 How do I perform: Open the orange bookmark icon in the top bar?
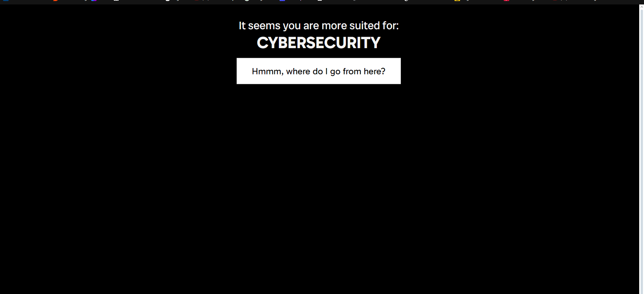pyautogui.click(x=56, y=1)
